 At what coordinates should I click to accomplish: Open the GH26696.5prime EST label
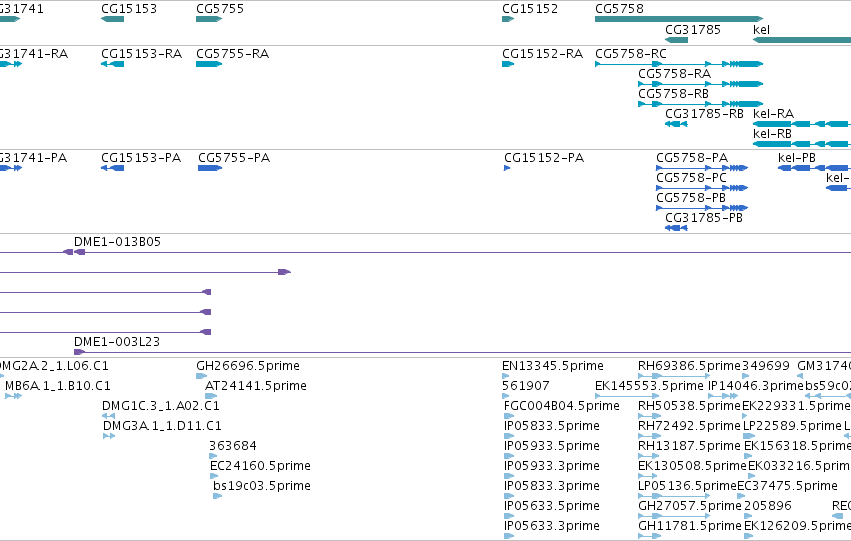pyautogui.click(x=247, y=366)
